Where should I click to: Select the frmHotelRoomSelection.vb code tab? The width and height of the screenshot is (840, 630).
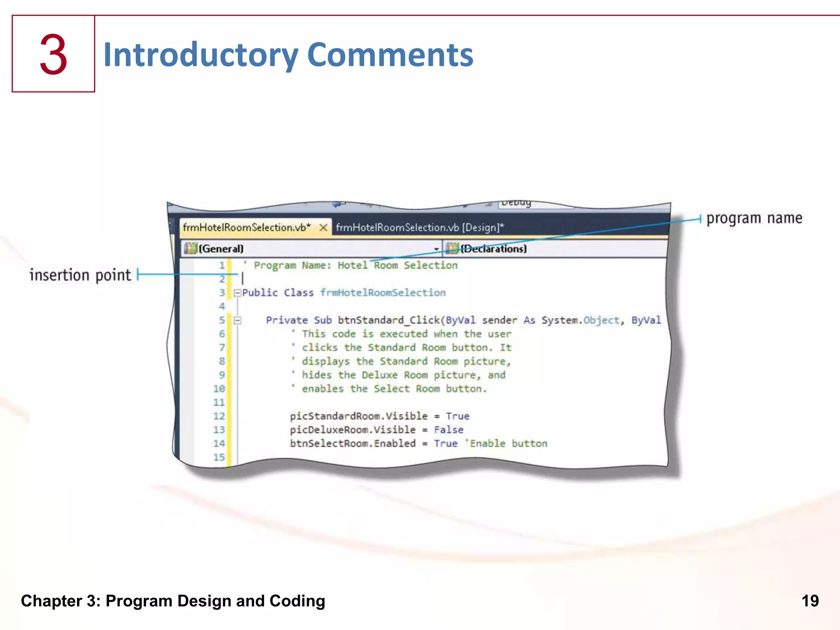(x=247, y=228)
